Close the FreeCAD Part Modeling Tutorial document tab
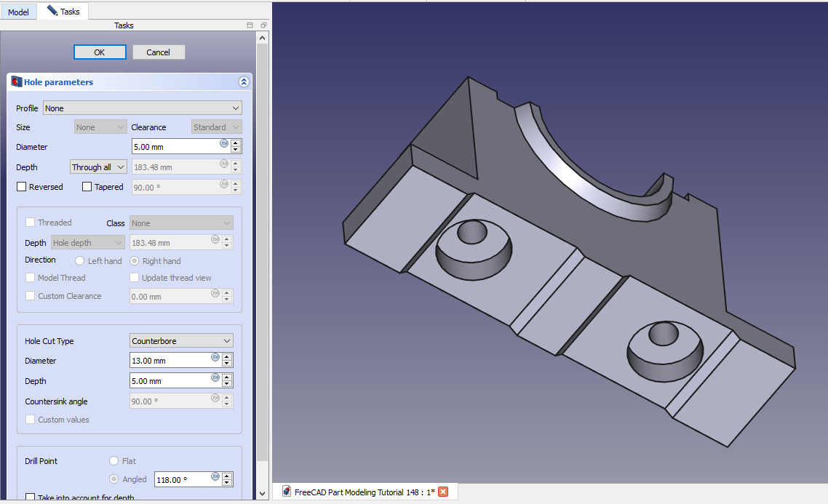The image size is (828, 504). (443, 492)
